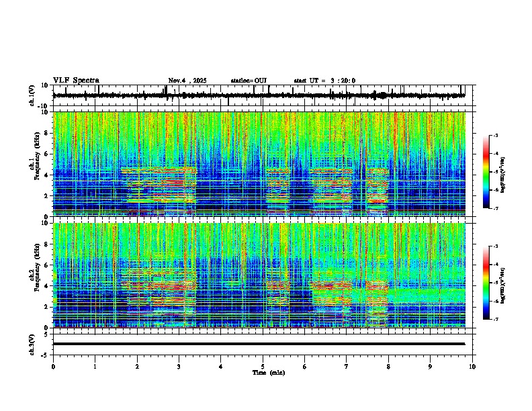Image resolution: width=532 pixels, height=411 pixels.
Task: Click the "-7" label on ch.2 color bar
Action: [x=495, y=319]
